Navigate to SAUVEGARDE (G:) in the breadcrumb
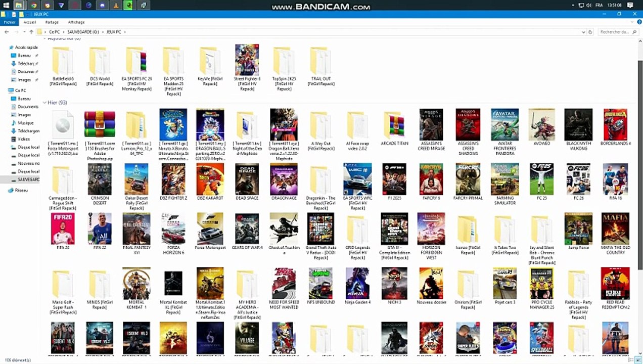The width and height of the screenshot is (643, 364). click(x=83, y=32)
